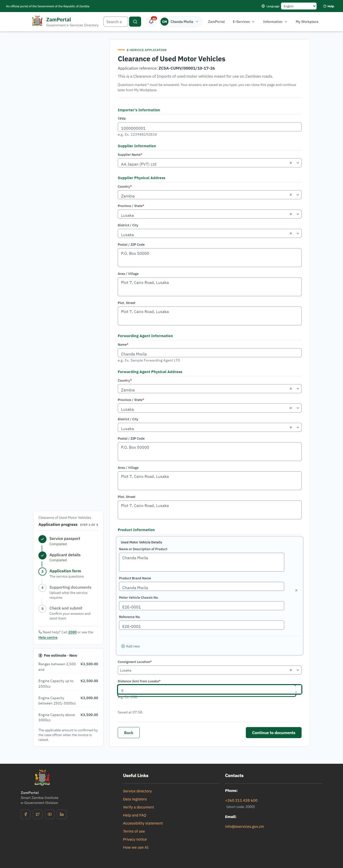Clear the Supplier Name selection
Screen dimensions: 343x868
(291, 163)
